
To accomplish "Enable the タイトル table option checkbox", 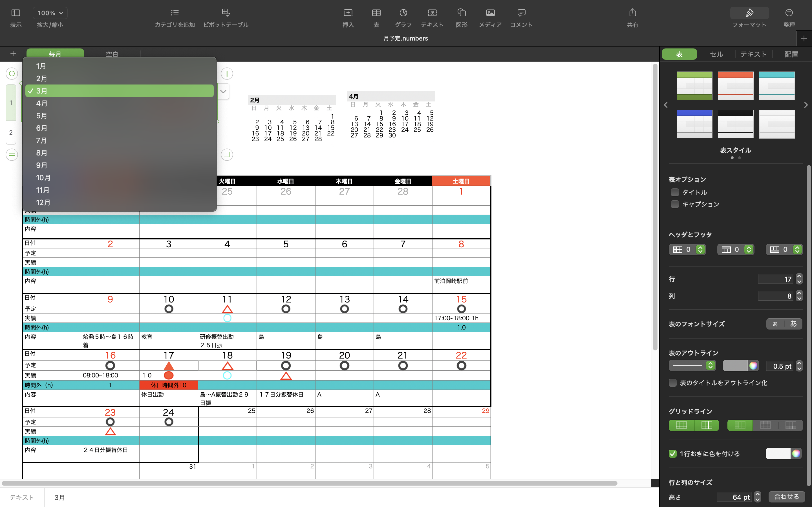I will (675, 192).
